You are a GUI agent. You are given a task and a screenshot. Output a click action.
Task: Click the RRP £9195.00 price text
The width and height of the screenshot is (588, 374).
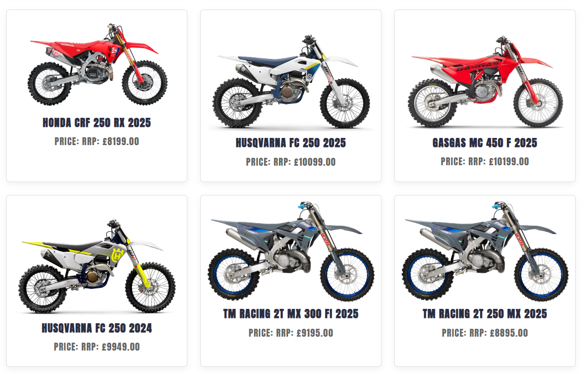pos(291,333)
